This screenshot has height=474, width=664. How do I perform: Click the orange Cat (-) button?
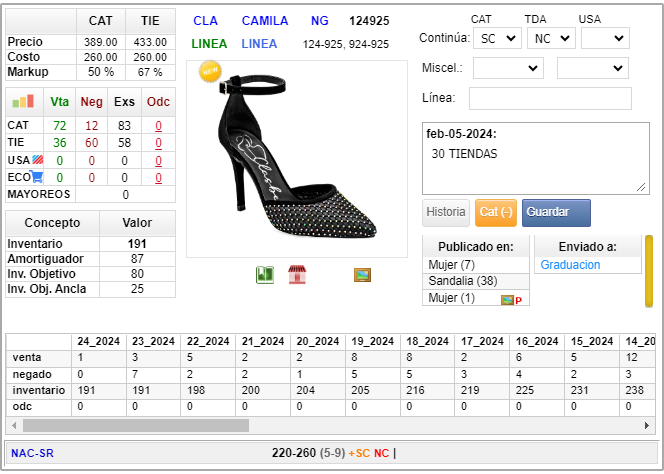pos(496,212)
